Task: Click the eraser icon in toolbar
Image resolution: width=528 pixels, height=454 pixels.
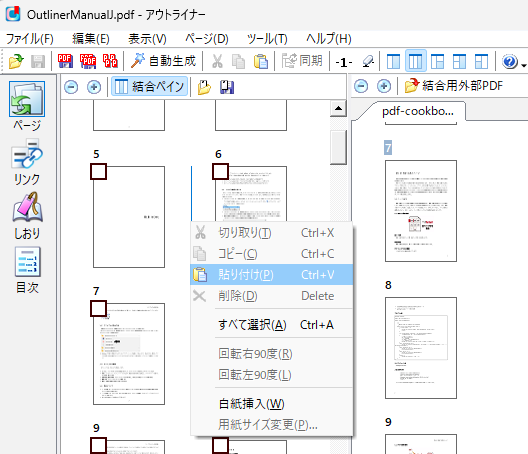Action: [368, 61]
